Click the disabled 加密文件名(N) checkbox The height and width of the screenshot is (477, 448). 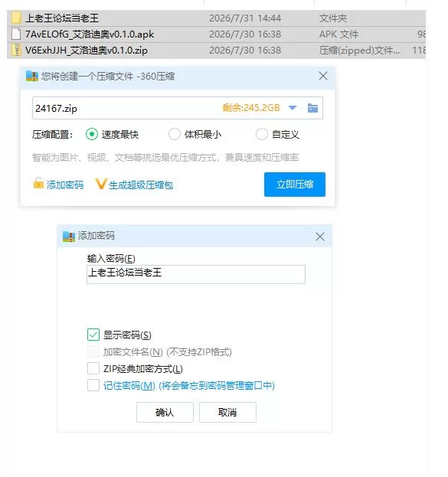tap(93, 351)
